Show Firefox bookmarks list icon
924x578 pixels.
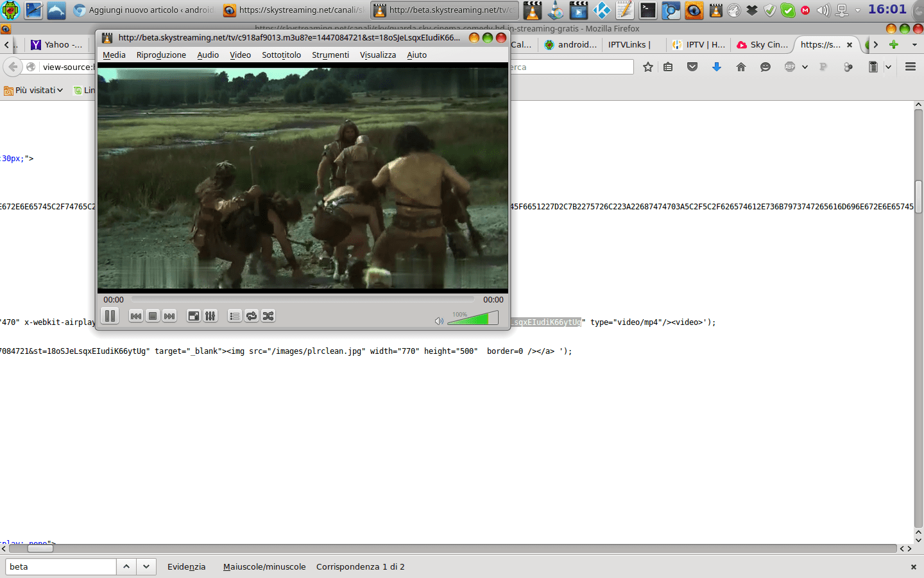(x=668, y=67)
